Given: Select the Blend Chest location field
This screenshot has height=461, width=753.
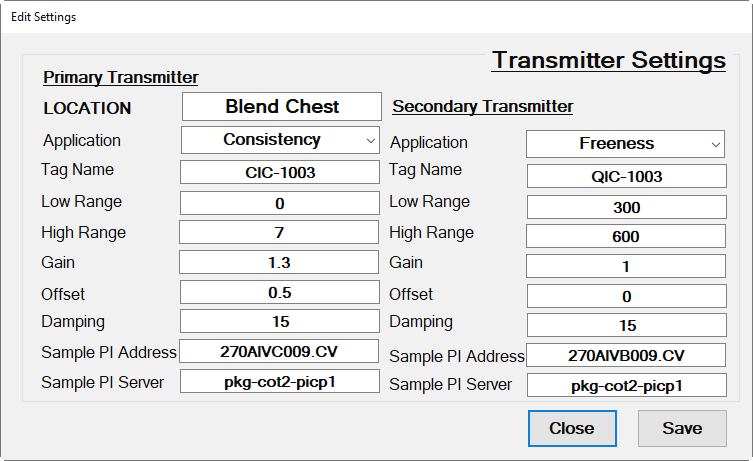Looking at the screenshot, I should coord(281,107).
